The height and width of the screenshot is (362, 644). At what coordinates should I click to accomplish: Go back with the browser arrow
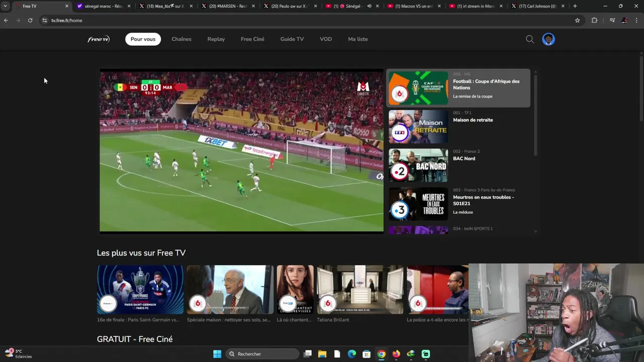6,21
